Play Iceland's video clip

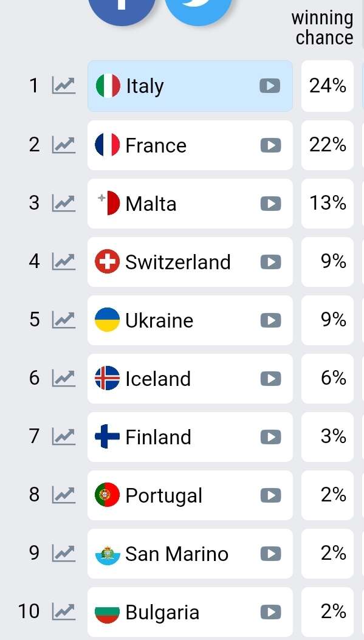tap(270, 379)
